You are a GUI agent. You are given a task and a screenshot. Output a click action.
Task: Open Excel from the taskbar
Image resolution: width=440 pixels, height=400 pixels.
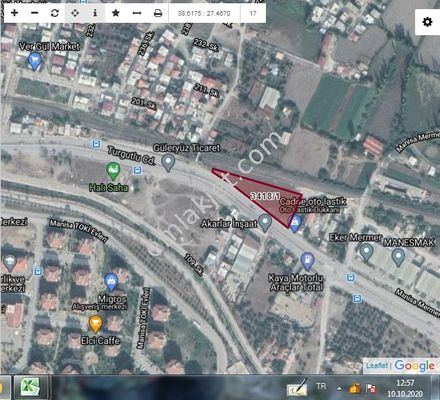click(x=30, y=388)
